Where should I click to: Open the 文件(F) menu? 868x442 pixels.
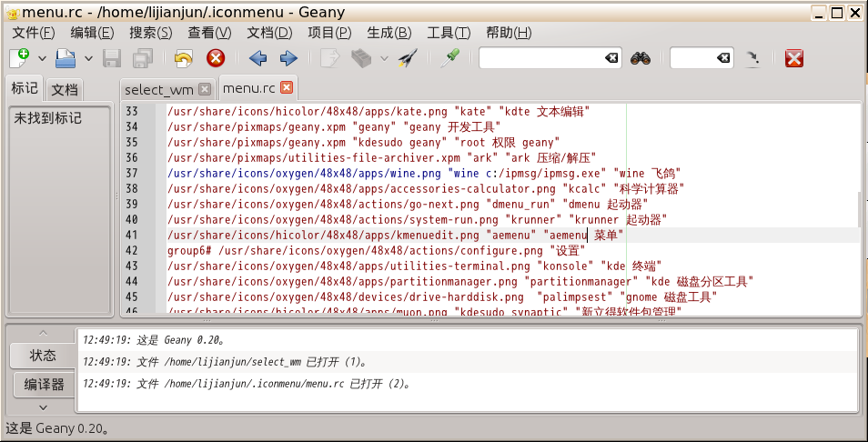pos(34,33)
